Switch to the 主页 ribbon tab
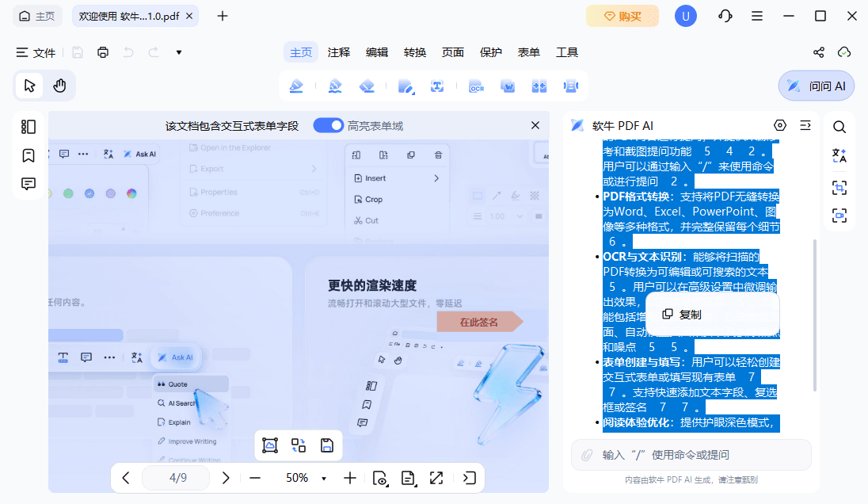868x504 pixels. click(301, 52)
